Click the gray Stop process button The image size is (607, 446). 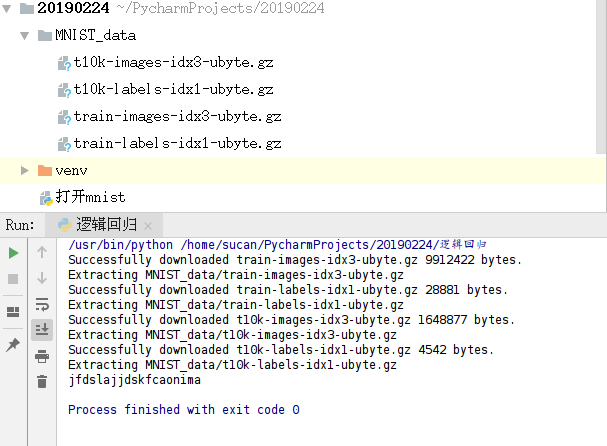tap(13, 279)
